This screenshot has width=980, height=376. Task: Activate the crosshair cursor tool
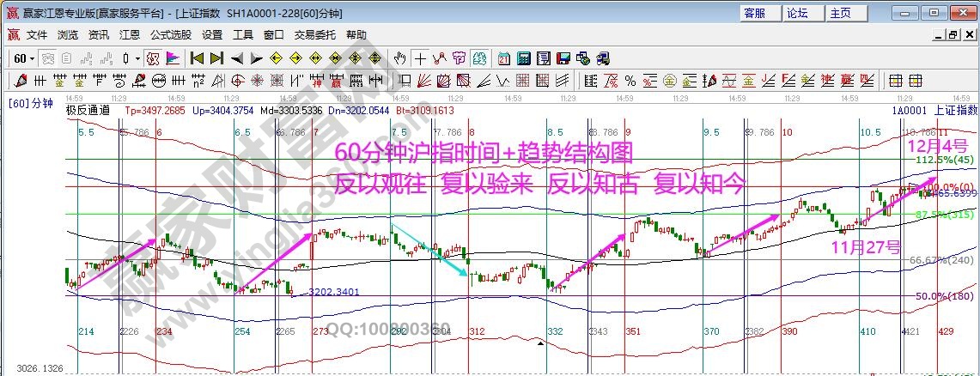(420, 58)
